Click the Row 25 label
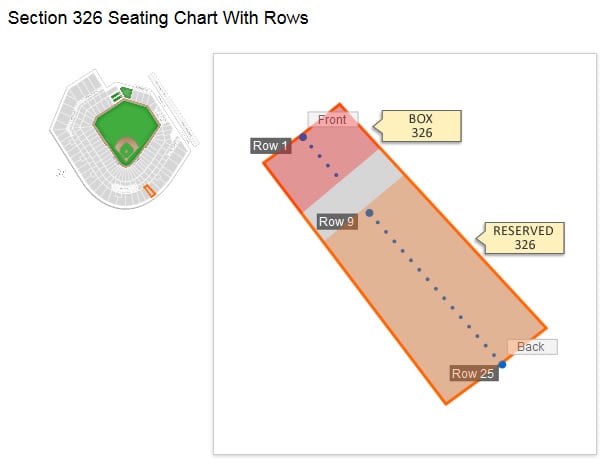The width and height of the screenshot is (616, 473). click(x=474, y=373)
